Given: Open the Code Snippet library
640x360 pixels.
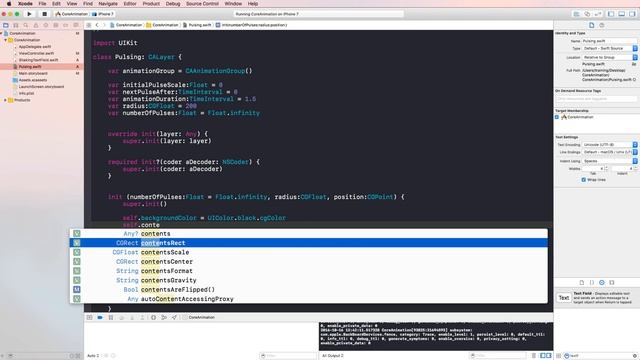Looking at the screenshot, I should pyautogui.click(x=592, y=282).
